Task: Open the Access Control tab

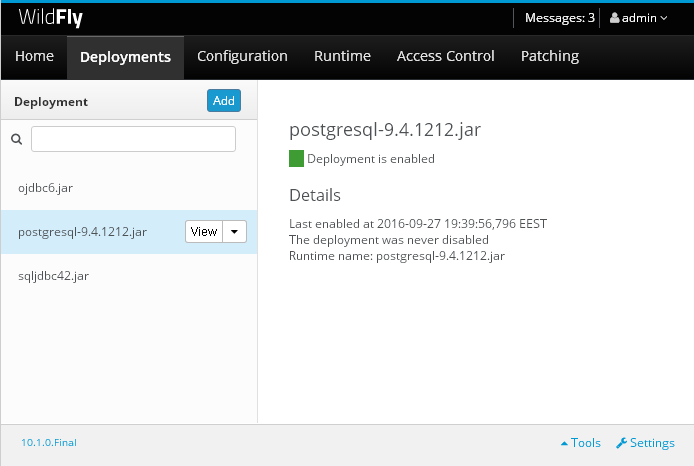Action: point(445,56)
